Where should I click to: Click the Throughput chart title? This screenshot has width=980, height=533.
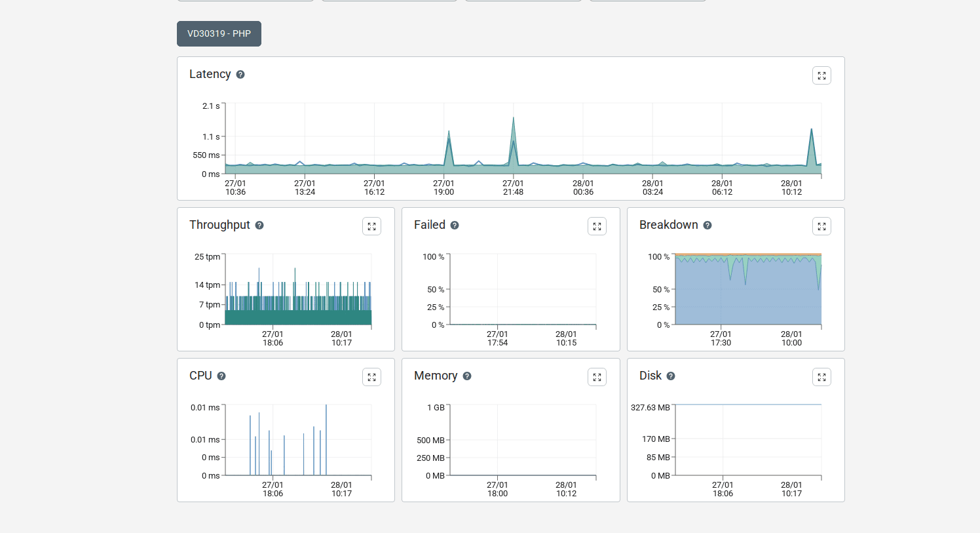(219, 225)
